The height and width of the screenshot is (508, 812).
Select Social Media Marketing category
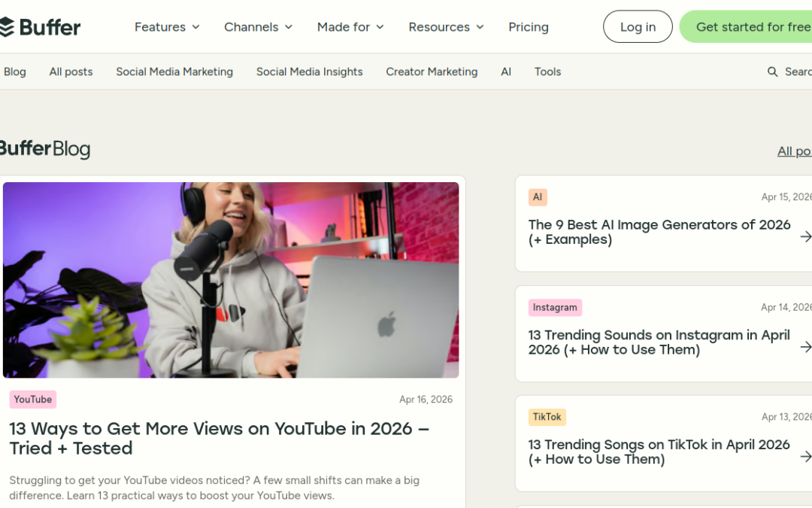[174, 71]
